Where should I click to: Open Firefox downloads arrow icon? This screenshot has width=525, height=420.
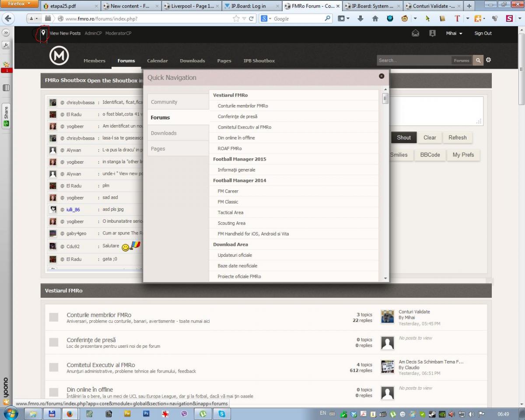pos(360,19)
